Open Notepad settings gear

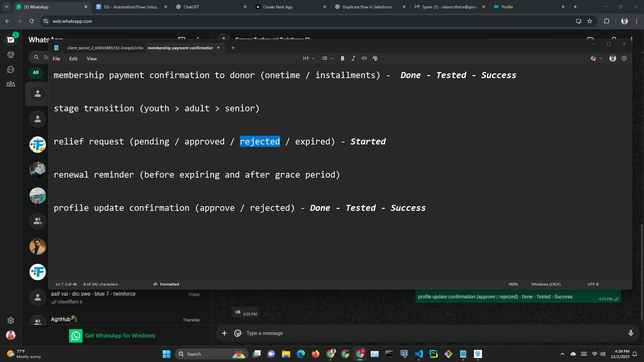point(624,58)
